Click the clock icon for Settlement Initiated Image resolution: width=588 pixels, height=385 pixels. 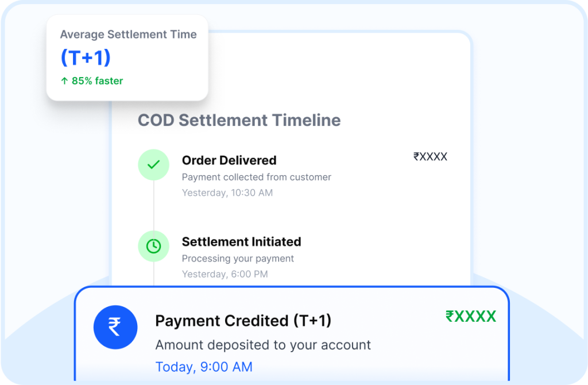click(x=153, y=247)
